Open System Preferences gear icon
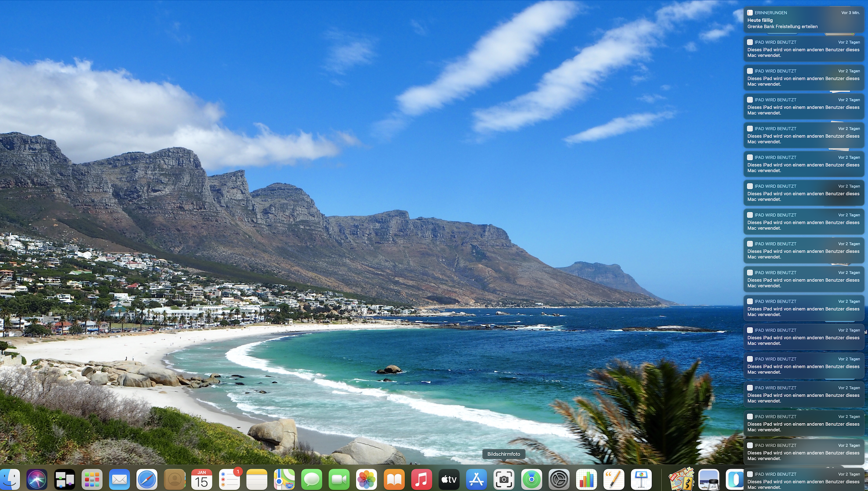868x491 pixels. coord(559,479)
